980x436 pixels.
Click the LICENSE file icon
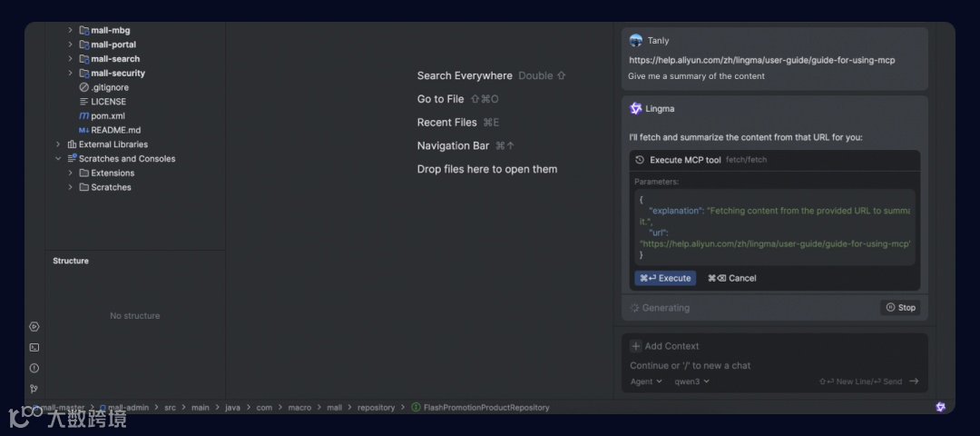83,102
